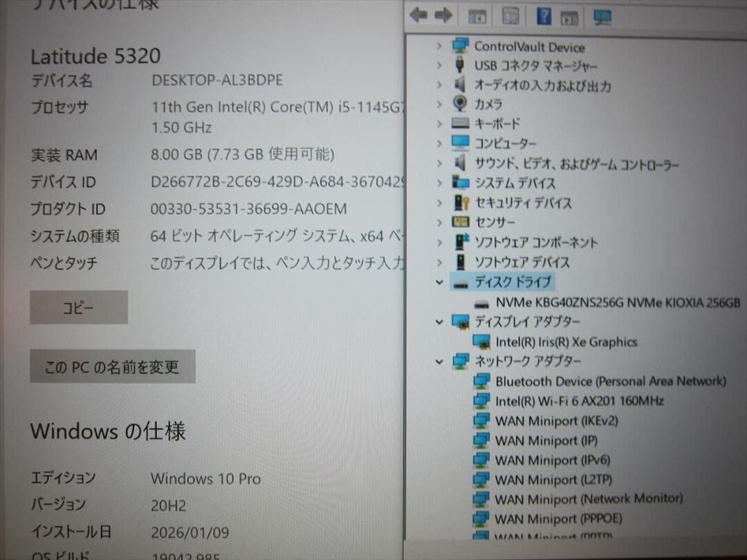Select Intel(R) Iris(R) Xe Graphics entry
Viewport: 747px width, 560px height.
(566, 342)
